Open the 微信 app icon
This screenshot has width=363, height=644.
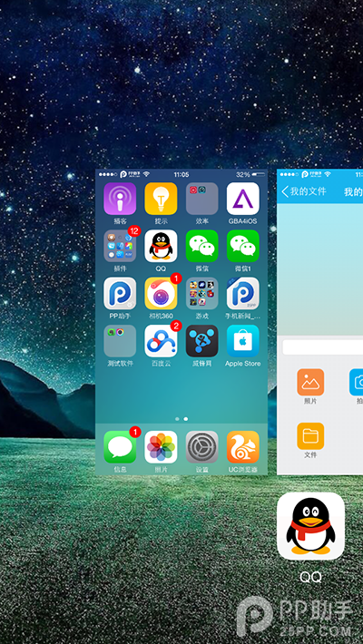(201, 246)
